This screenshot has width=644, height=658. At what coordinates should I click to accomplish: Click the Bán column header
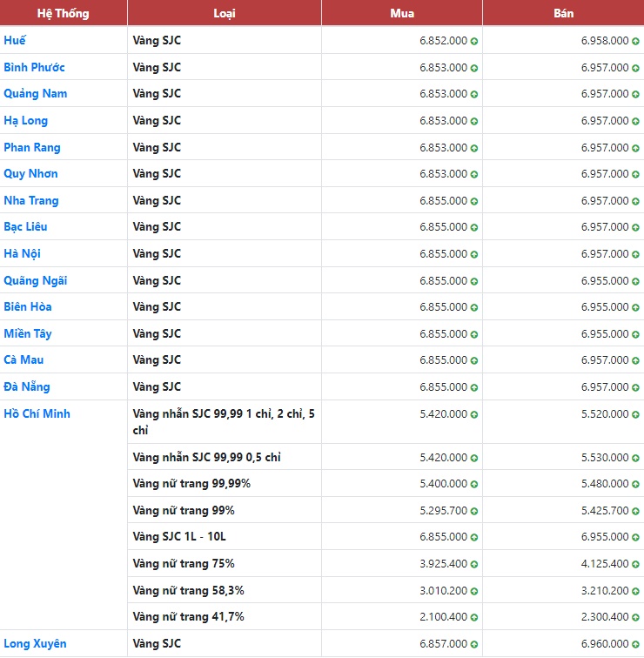click(x=563, y=13)
